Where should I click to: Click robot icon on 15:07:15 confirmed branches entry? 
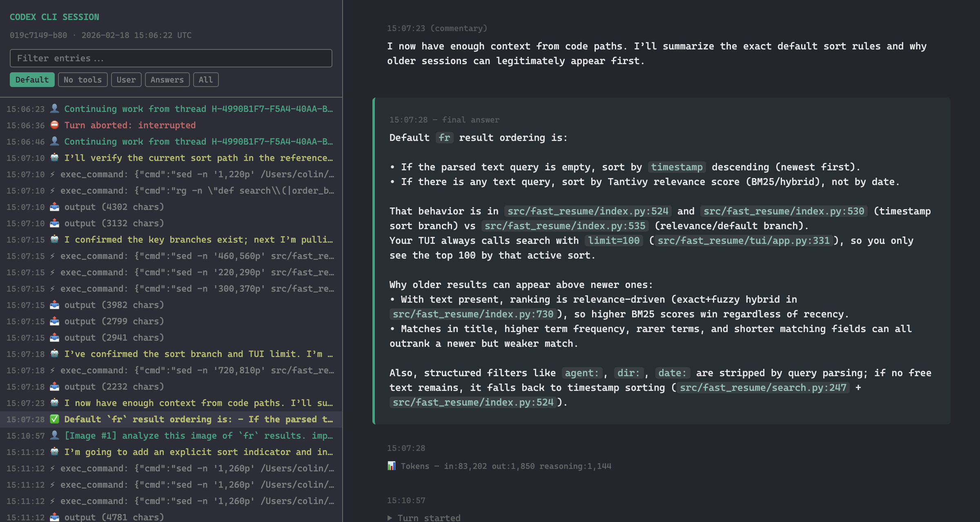click(54, 239)
